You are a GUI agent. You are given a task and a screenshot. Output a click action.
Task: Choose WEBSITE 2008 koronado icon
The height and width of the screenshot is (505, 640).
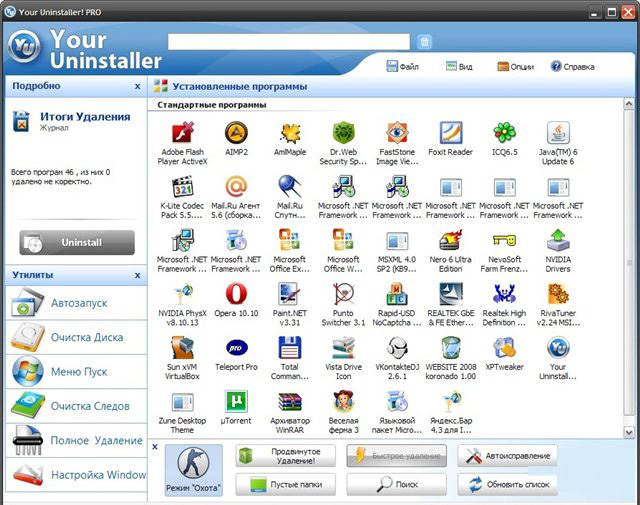(451, 347)
